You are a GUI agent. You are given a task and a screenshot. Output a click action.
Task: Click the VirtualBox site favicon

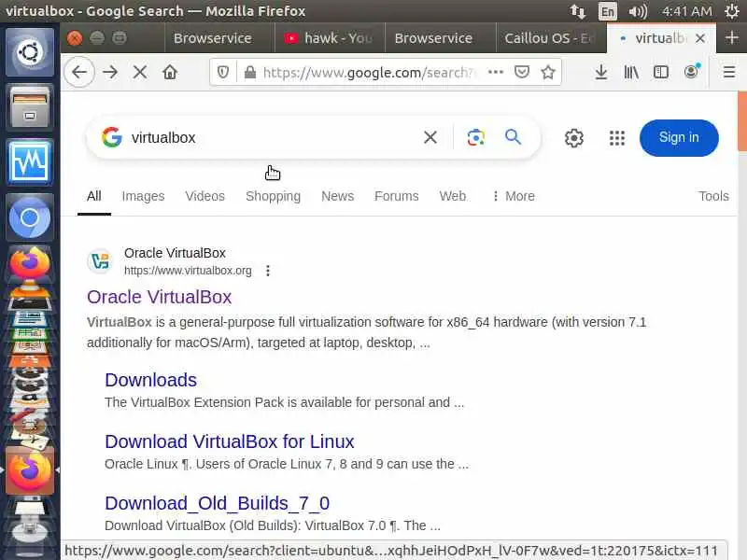coord(100,261)
